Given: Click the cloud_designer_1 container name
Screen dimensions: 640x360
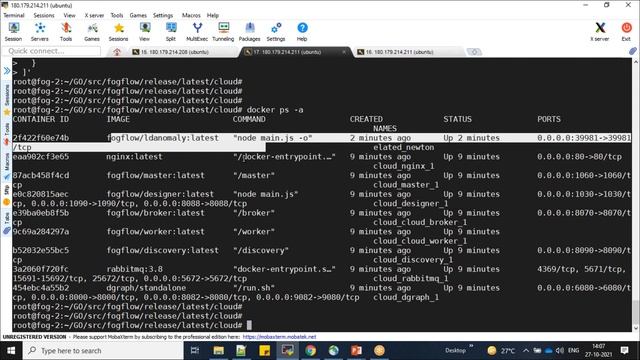Looking at the screenshot, I should (x=411, y=204).
